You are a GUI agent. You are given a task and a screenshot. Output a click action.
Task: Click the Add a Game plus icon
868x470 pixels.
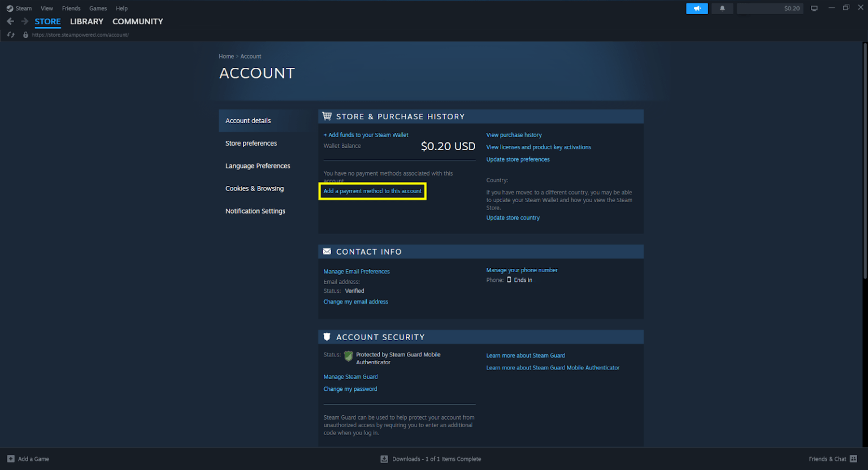coord(10,459)
